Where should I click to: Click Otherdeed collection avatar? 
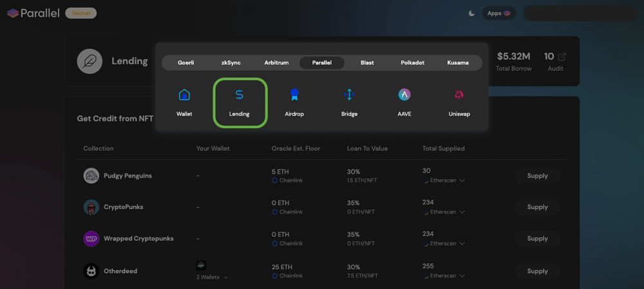click(91, 272)
